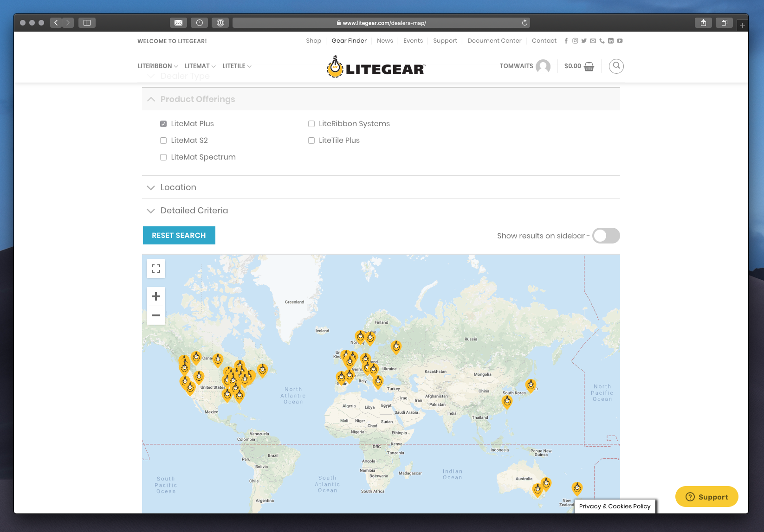The image size is (764, 532).
Task: Open the shopping cart basket icon
Action: click(x=589, y=66)
